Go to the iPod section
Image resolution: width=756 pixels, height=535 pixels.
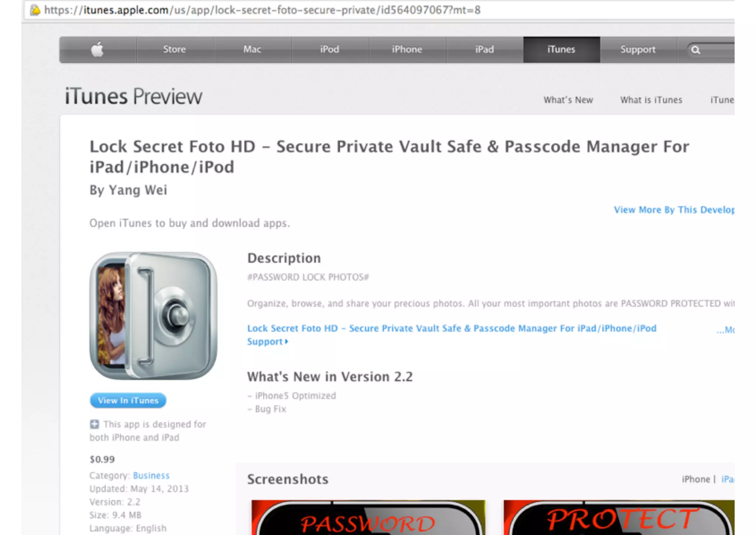tap(330, 50)
